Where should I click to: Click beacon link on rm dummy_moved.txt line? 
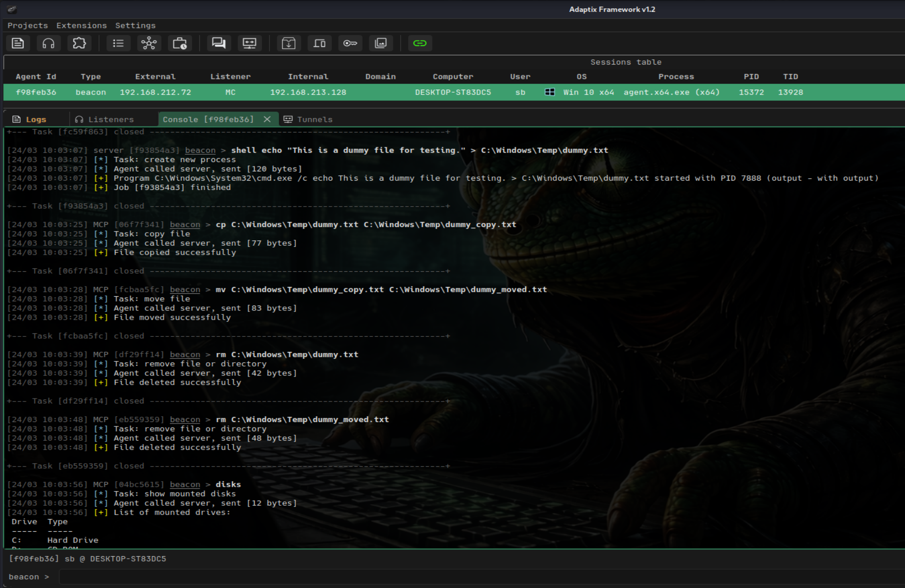(x=185, y=420)
